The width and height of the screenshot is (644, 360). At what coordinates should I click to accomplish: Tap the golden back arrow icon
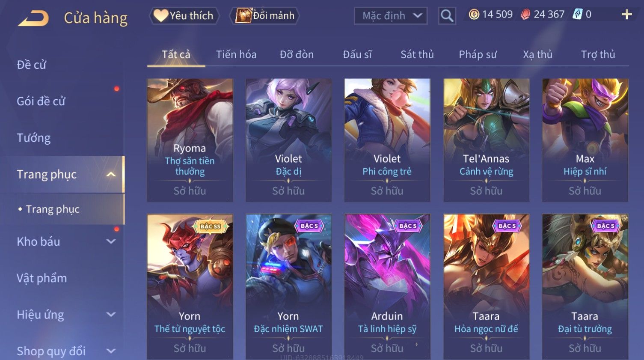(x=33, y=18)
